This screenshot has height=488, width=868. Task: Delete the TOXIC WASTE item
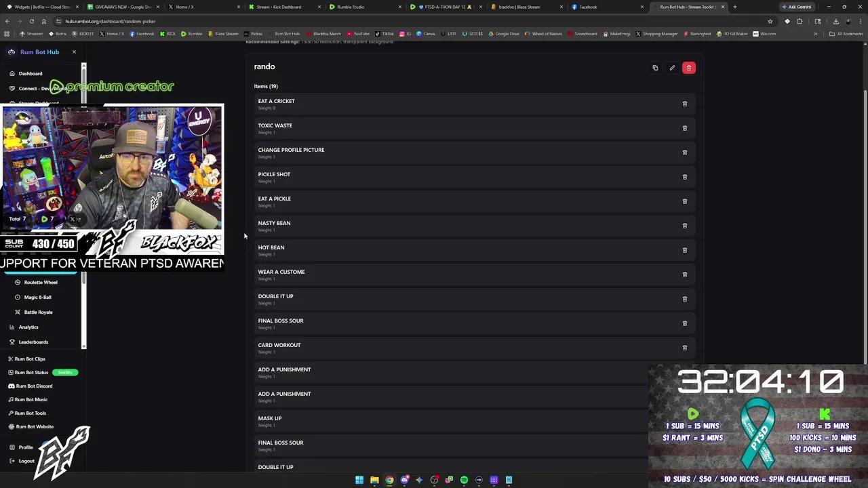(684, 128)
